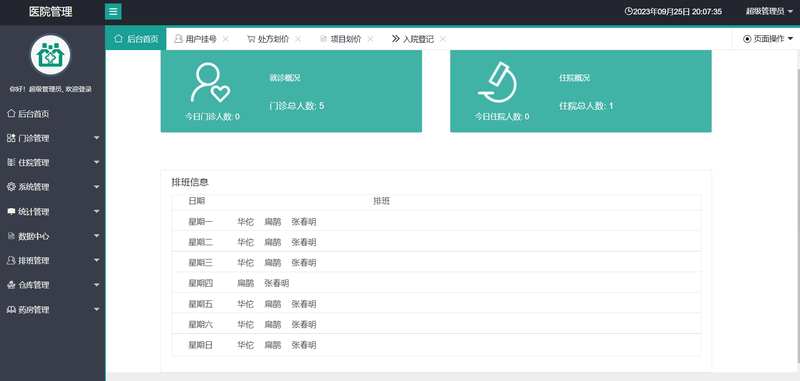
Task: Switch to the 项目划价 tab
Action: coord(346,39)
